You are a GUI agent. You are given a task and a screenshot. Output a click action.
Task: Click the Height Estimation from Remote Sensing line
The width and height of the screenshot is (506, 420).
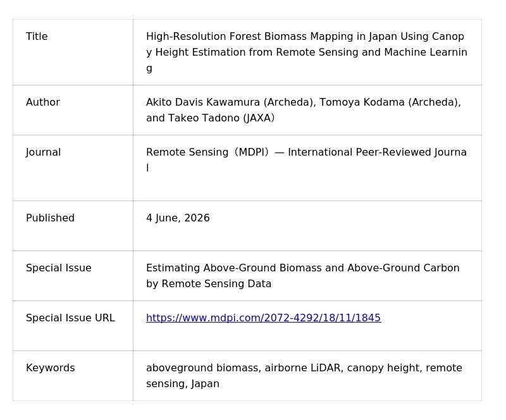(x=307, y=52)
